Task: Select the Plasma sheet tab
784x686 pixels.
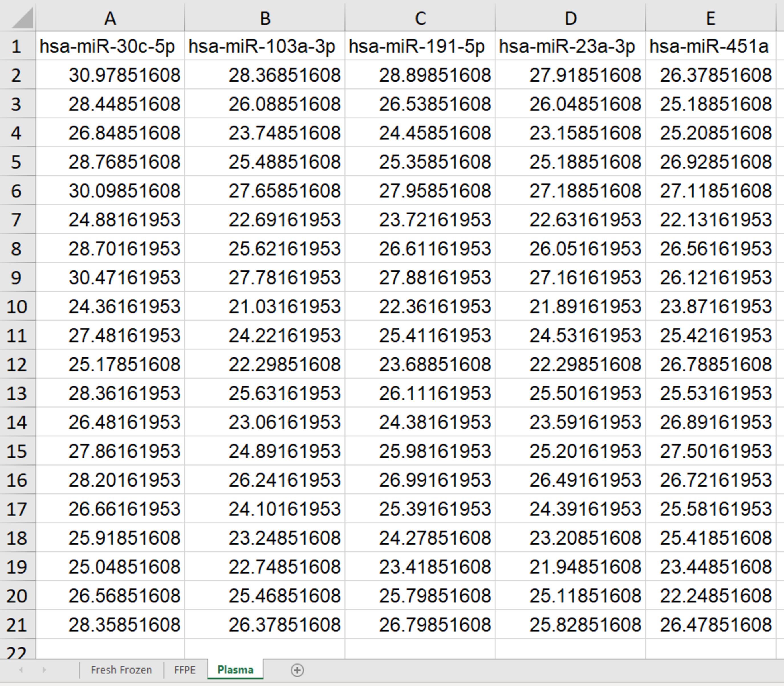Action: [x=235, y=669]
